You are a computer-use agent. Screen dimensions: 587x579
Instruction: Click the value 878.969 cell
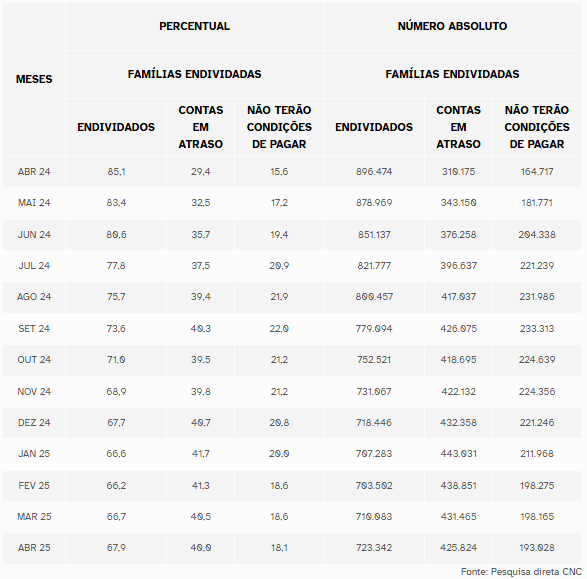(374, 203)
